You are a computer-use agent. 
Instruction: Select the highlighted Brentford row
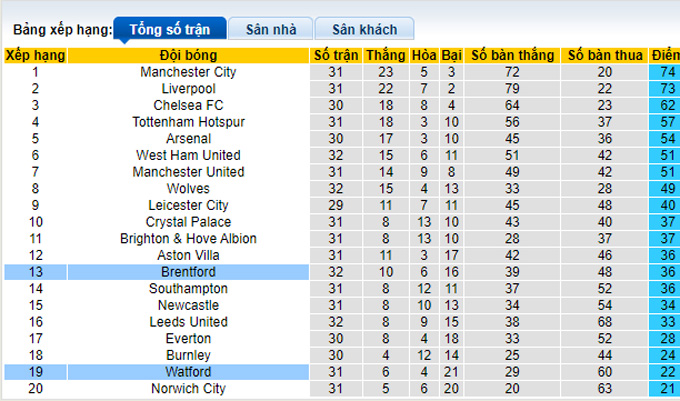[x=188, y=272]
